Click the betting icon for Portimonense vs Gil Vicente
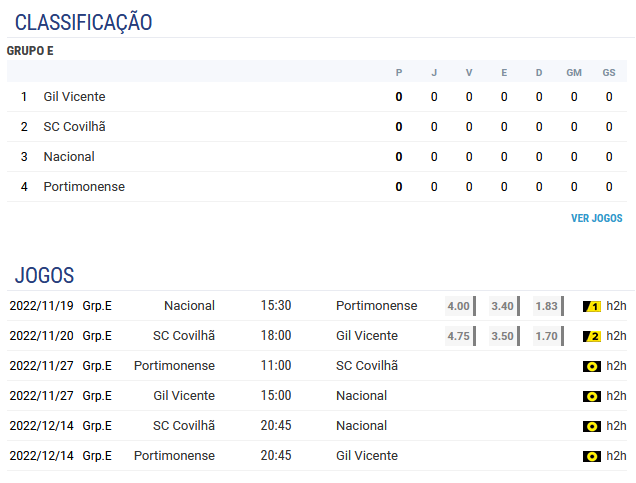Screen dimensions: 636x483 tap(592, 457)
